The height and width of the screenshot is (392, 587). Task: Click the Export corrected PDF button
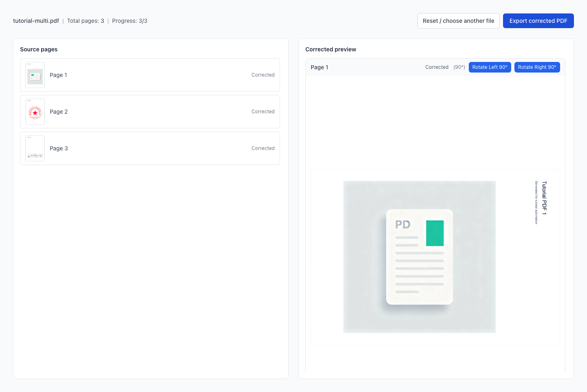[538, 21]
